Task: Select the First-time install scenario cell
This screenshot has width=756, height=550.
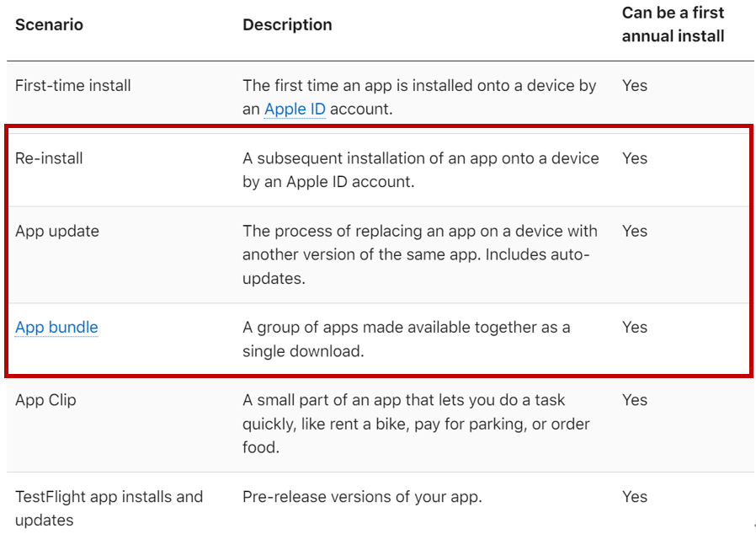Action: (x=73, y=85)
